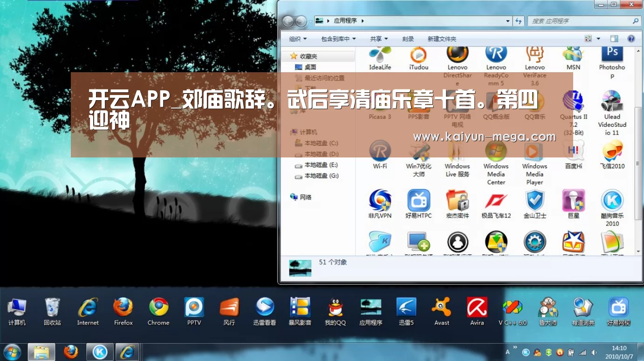Select 本地磁盘 (G:) in navigation pane
This screenshot has height=361, width=644.
pyautogui.click(x=317, y=176)
